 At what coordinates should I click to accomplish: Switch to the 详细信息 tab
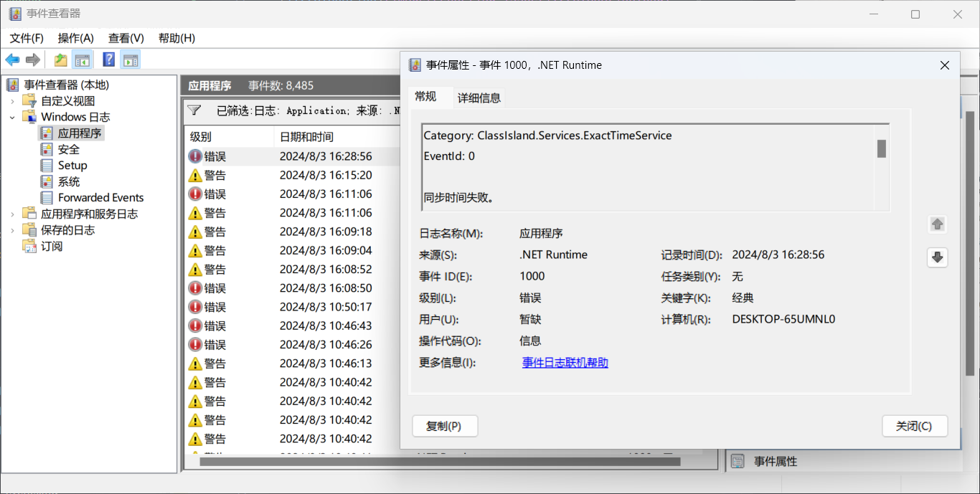479,98
